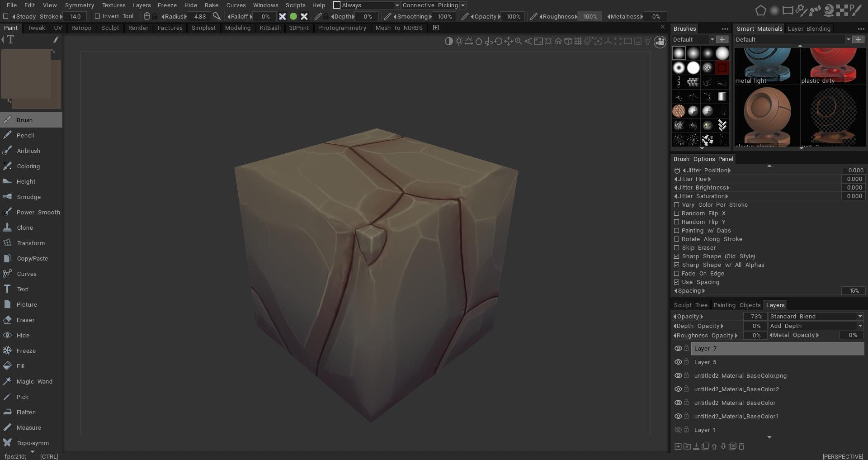868x460 pixels.
Task: Click the trash icon to delete layer
Action: pos(741,446)
